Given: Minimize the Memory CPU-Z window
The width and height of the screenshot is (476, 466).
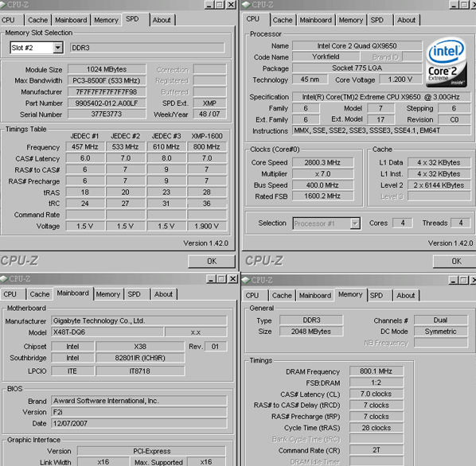Looking at the screenshot, I should coord(454,280).
